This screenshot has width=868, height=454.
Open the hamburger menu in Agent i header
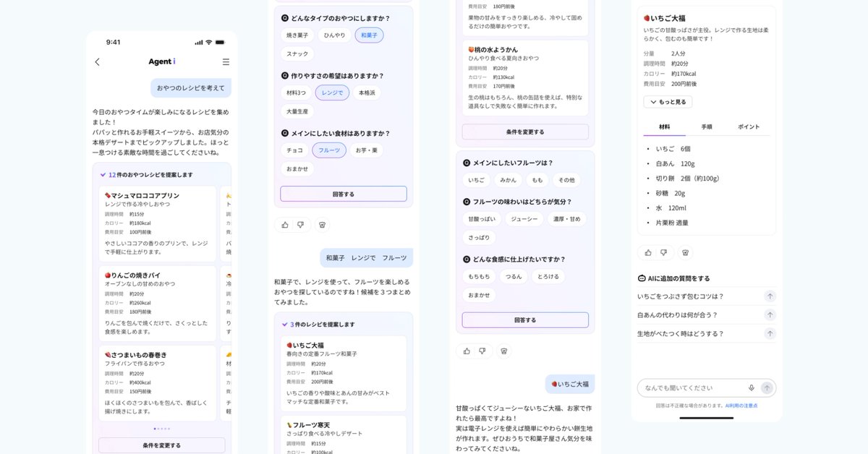tap(226, 62)
